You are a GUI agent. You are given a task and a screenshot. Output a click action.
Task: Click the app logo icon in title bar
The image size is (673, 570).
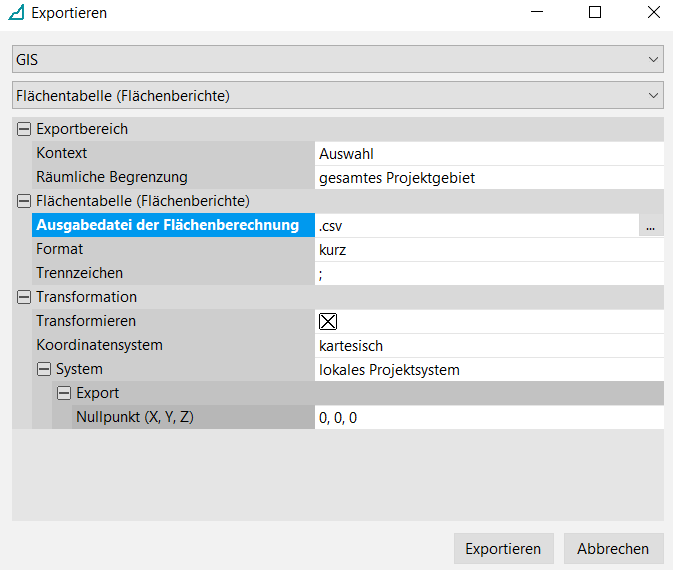coord(16,13)
